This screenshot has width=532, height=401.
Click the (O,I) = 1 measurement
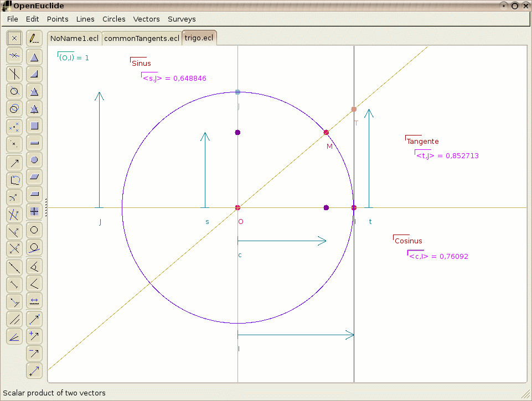coord(73,58)
